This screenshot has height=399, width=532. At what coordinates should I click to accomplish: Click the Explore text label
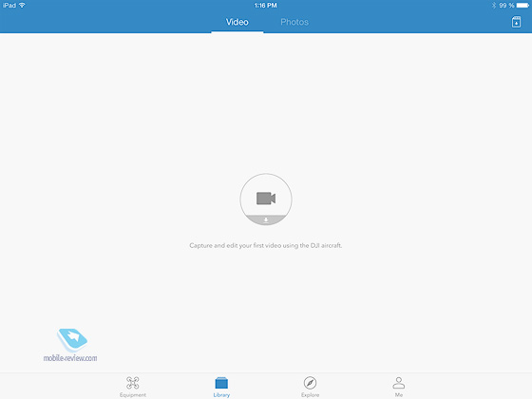click(310, 395)
